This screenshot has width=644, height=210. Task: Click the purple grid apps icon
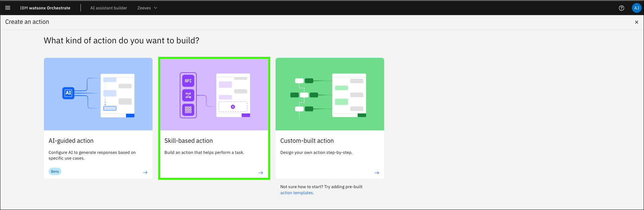click(188, 110)
